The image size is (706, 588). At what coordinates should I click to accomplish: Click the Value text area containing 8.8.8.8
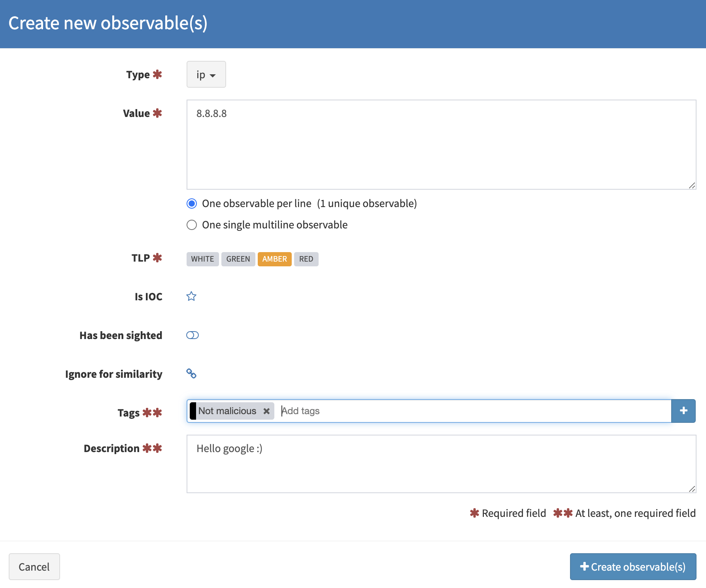click(441, 145)
